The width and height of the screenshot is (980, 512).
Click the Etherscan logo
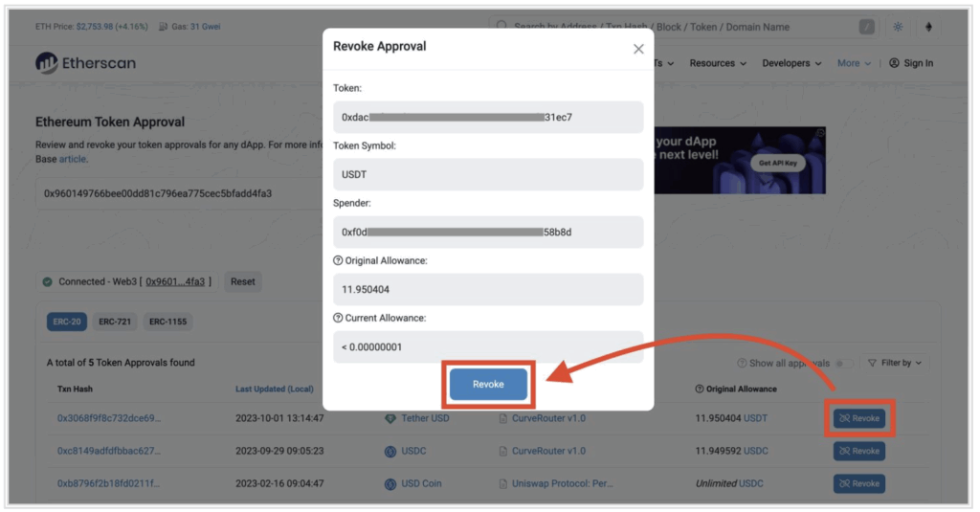pyautogui.click(x=85, y=63)
